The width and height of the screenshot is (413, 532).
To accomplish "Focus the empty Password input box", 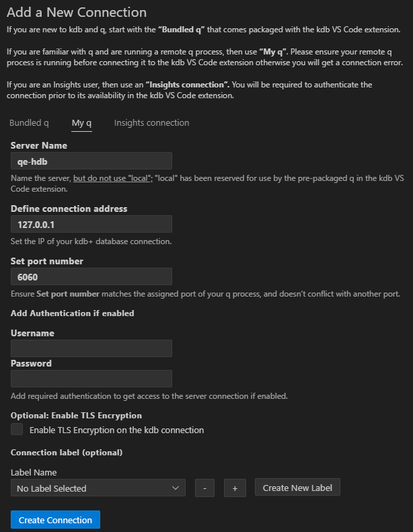I will tap(91, 378).
